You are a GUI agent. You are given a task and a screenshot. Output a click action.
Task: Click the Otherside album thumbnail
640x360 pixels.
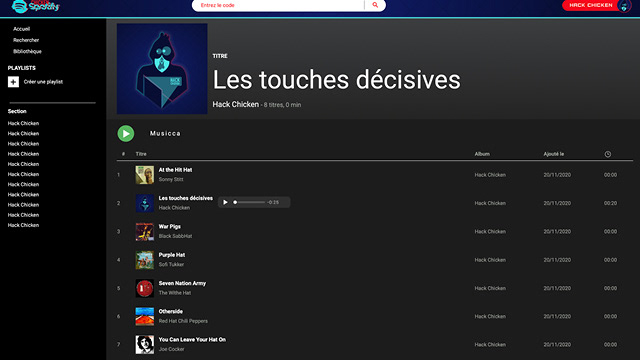(x=144, y=316)
